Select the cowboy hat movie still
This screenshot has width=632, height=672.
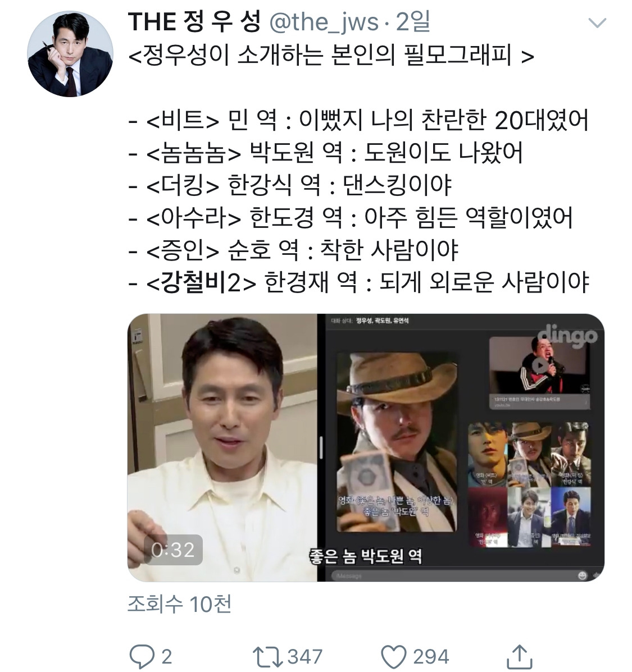click(397, 441)
